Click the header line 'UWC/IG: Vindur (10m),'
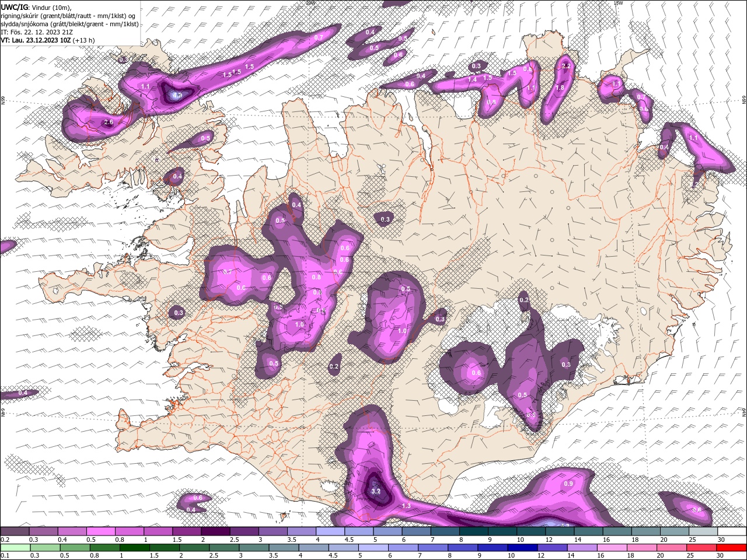This screenshot has height=560, width=747. coord(36,7)
